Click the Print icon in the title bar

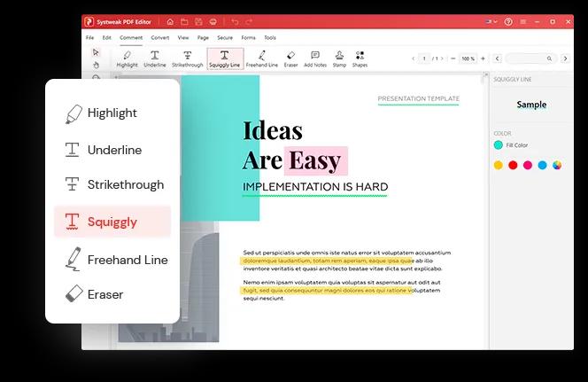(x=213, y=22)
